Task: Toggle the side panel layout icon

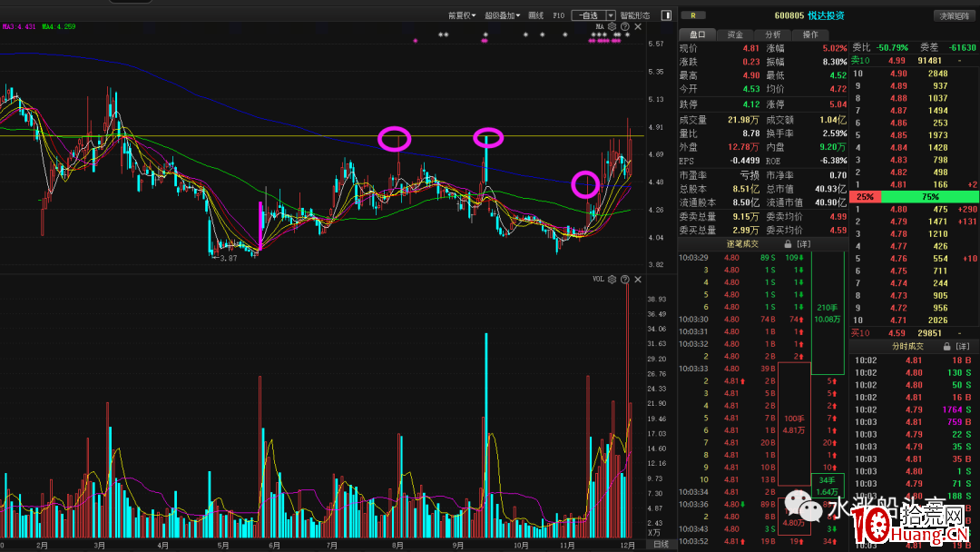Action: click(666, 15)
